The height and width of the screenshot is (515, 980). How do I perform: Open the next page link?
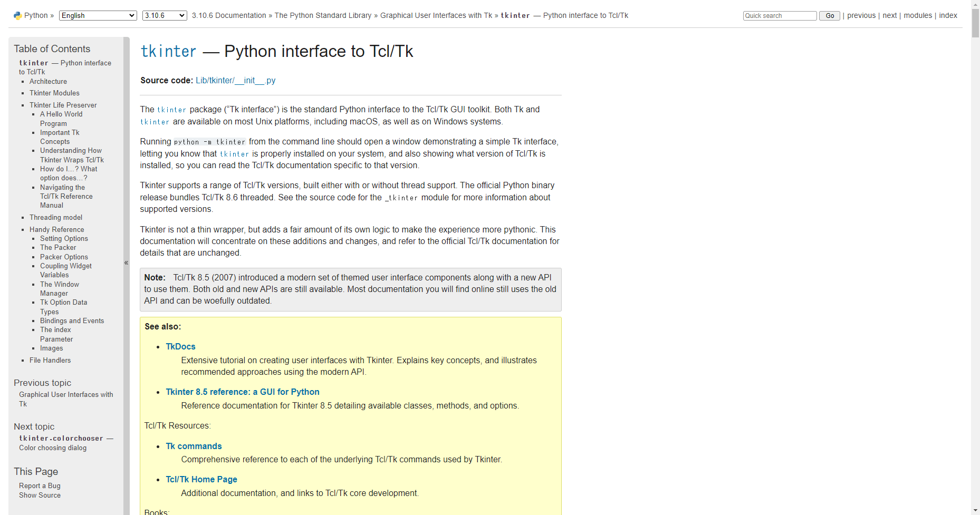coord(889,15)
